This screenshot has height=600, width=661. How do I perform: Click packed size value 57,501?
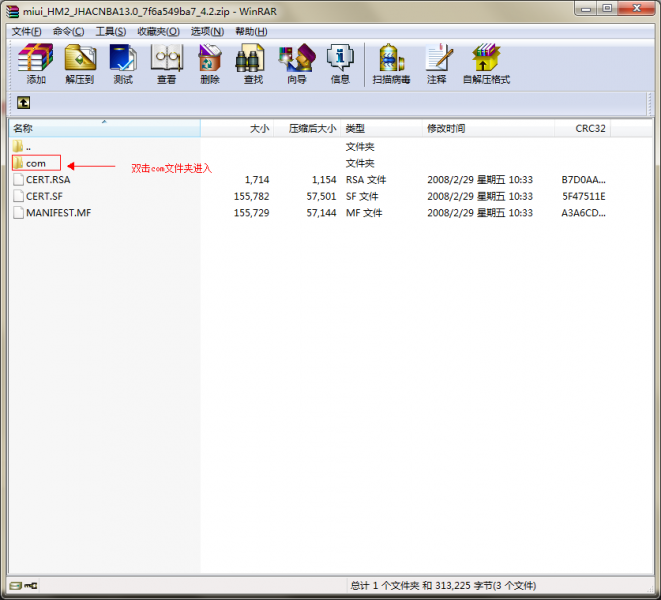click(x=322, y=196)
